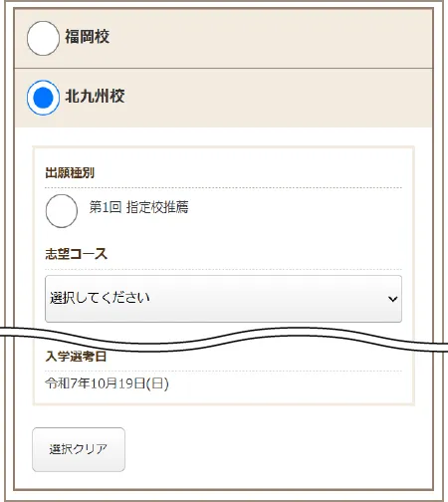Click the blue dot in the selected radio
The image size is (448, 502).
coord(43,98)
